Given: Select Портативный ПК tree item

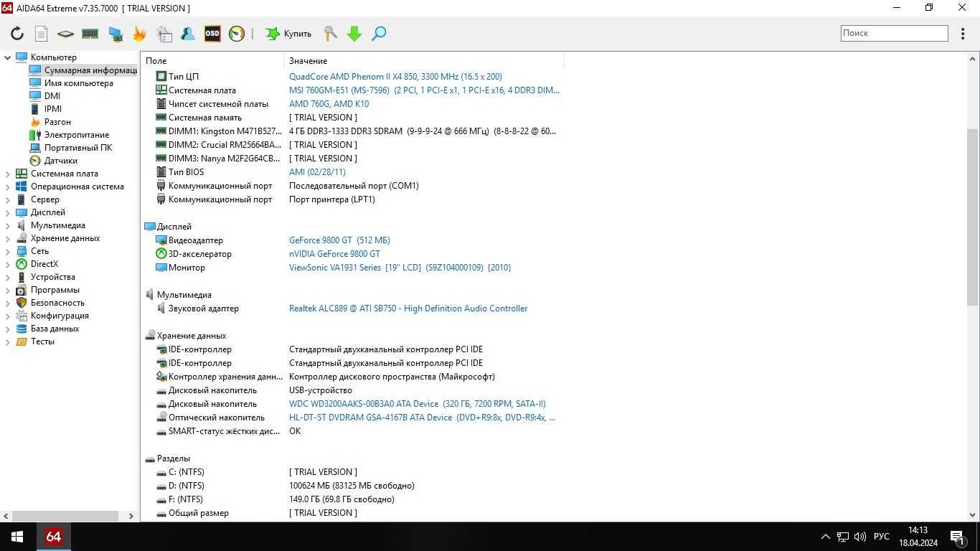Looking at the screenshot, I should [x=71, y=148].
